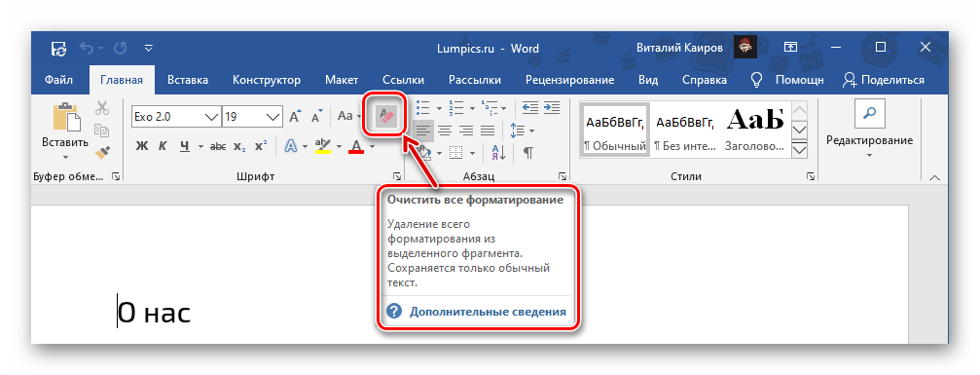
Task: Click the Cut scissors icon
Action: point(102,108)
